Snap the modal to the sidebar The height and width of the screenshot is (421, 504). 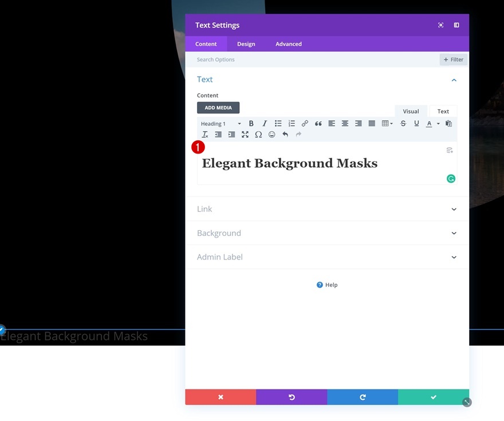[456, 25]
